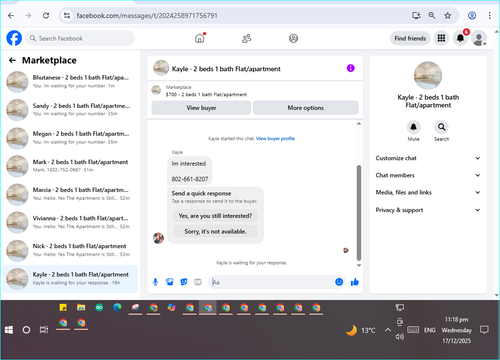Open conversation information purple icon
This screenshot has height=360, width=500.
click(x=351, y=68)
